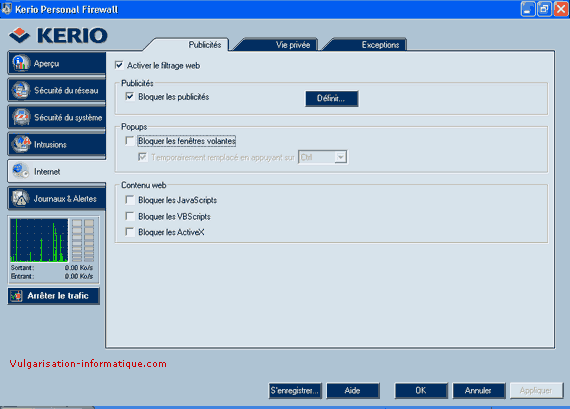Click the Annuler button
This screenshot has width=570, height=409.
[478, 390]
